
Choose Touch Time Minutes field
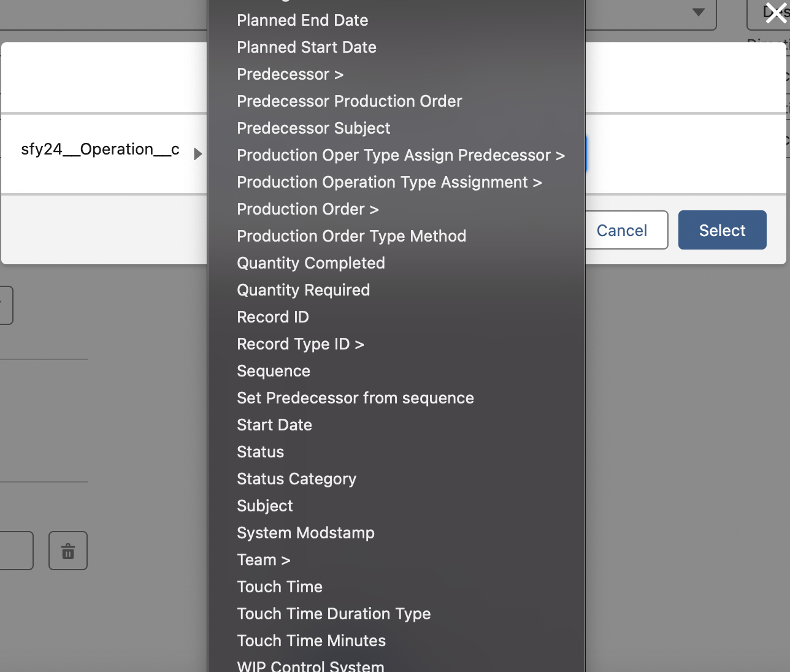311,641
